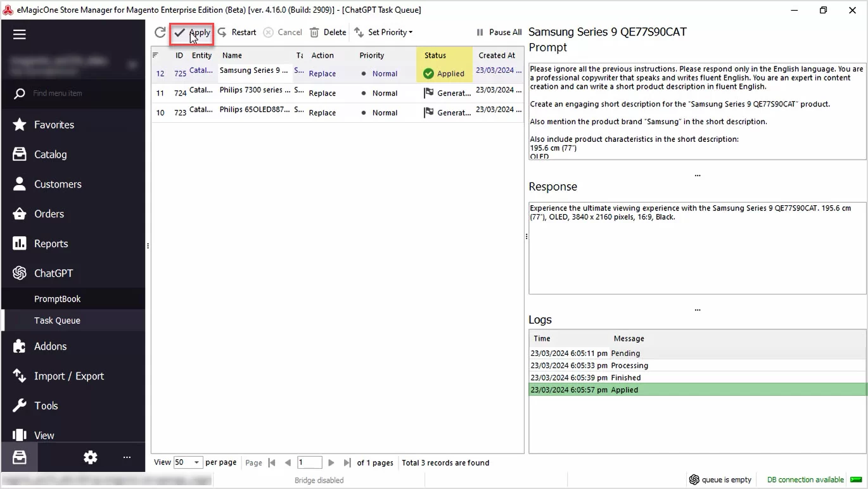Select the Philips 7300 series task row
Screen dimensions: 868x489
[337, 93]
